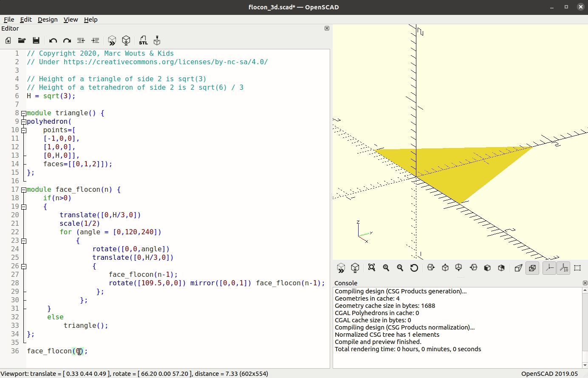Collapse the polyhedron( fold on line 9
The width and height of the screenshot is (588, 378).
tap(24, 122)
